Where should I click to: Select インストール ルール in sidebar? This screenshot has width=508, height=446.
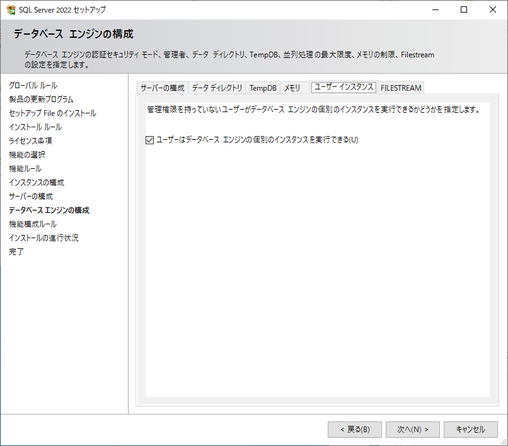point(35,127)
